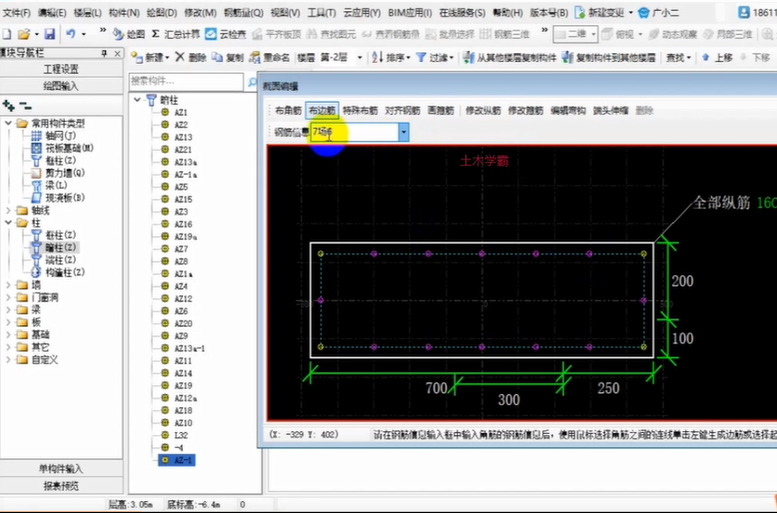Click the 重命名 rename icon
The height and width of the screenshot is (513, 777).
tap(255, 57)
